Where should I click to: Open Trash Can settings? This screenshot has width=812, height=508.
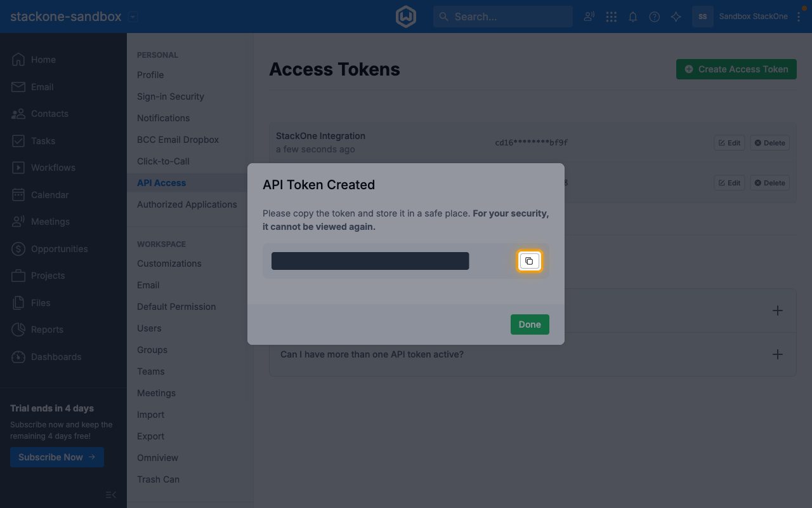pos(159,479)
